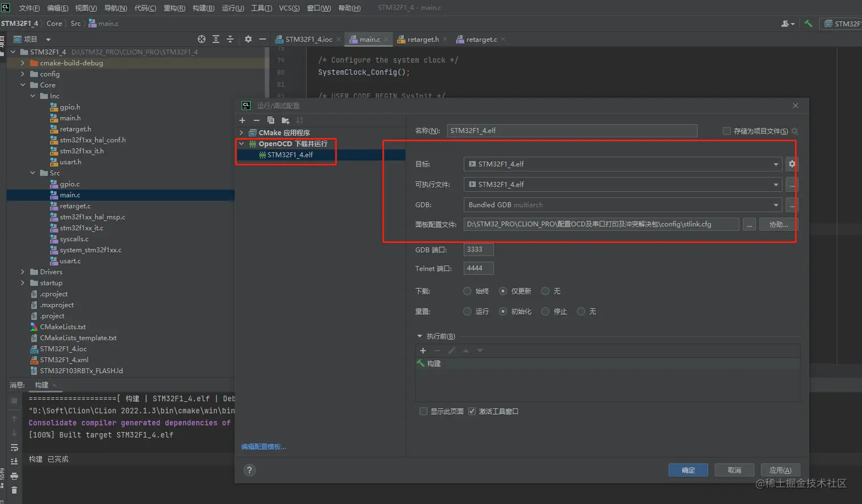Remove the selected configuration with minus icon
The image size is (862, 504).
[257, 120]
